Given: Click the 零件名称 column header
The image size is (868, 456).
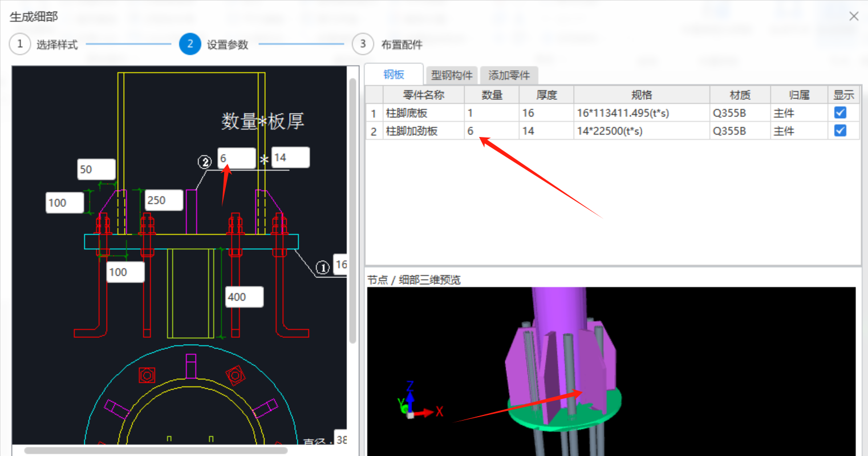Looking at the screenshot, I should tap(423, 95).
